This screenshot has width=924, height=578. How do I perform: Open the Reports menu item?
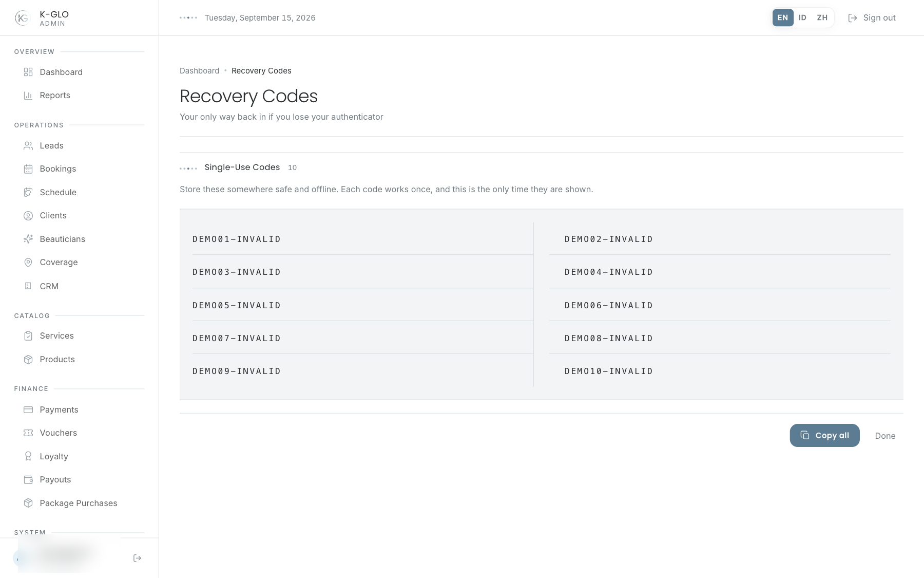79,96
